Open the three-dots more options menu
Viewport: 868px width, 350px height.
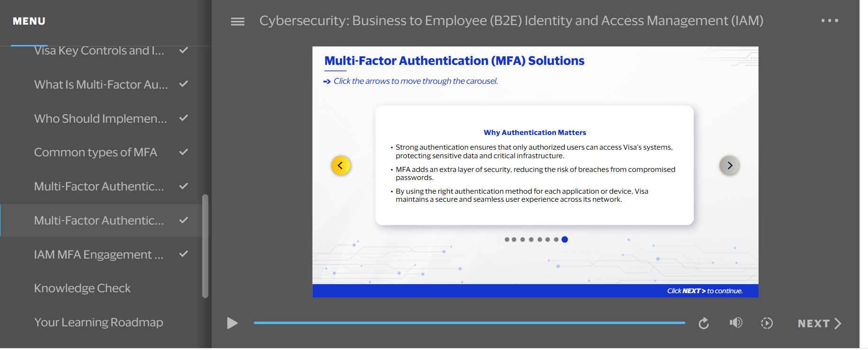click(x=830, y=20)
